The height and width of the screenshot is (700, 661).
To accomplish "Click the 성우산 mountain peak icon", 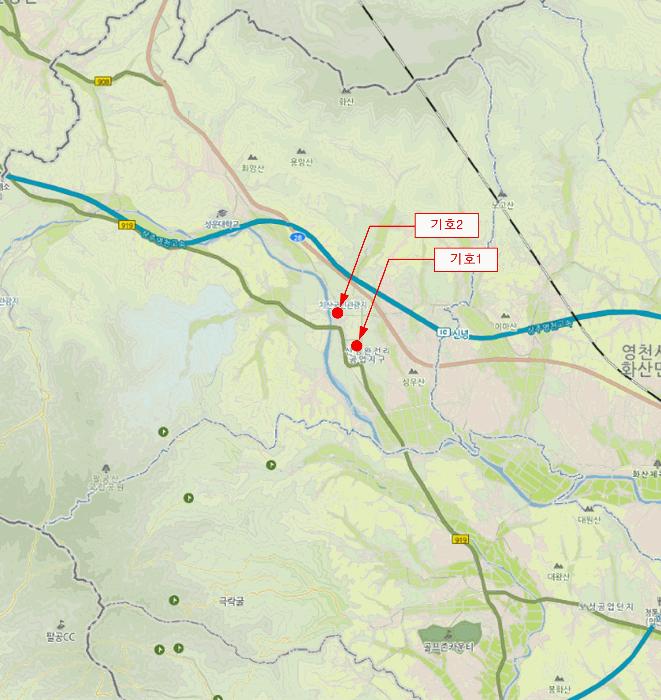I will (413, 371).
